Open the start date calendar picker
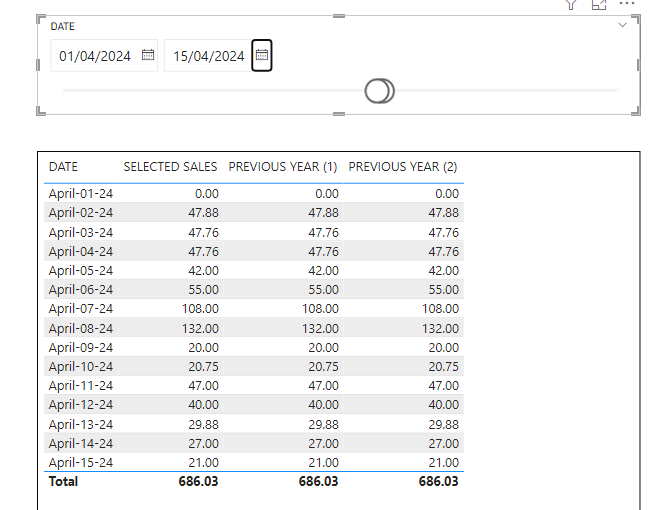Screen dimensions: 672x510 148,55
